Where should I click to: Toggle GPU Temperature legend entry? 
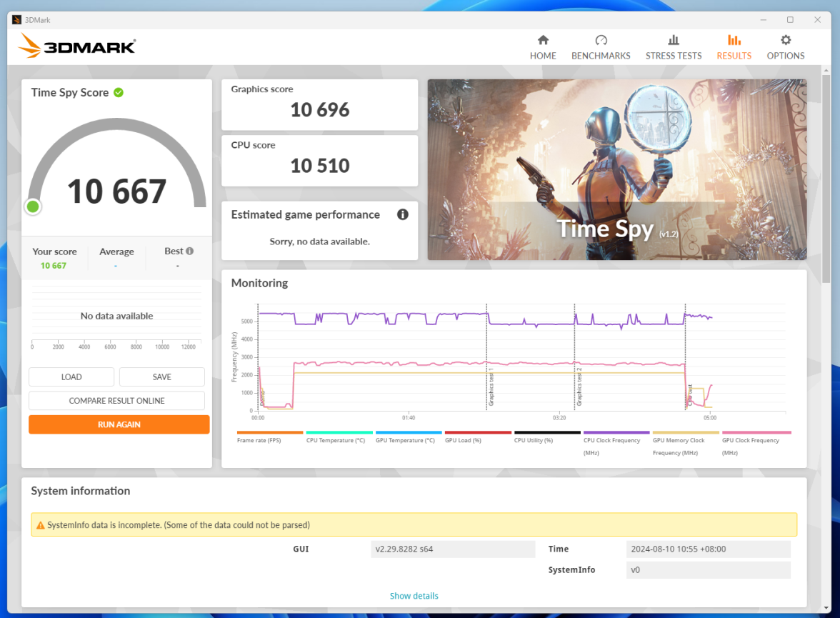click(x=409, y=437)
